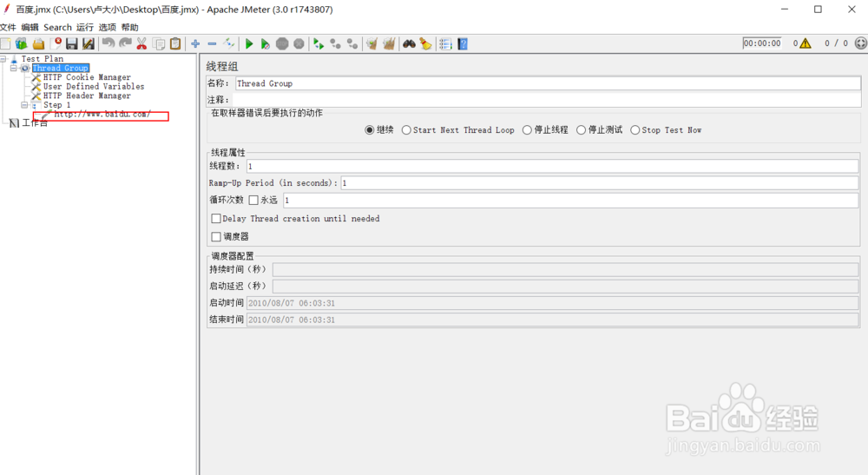The height and width of the screenshot is (475, 868).
Task: Click the Ramp-Up Period input field
Action: [x=599, y=182]
